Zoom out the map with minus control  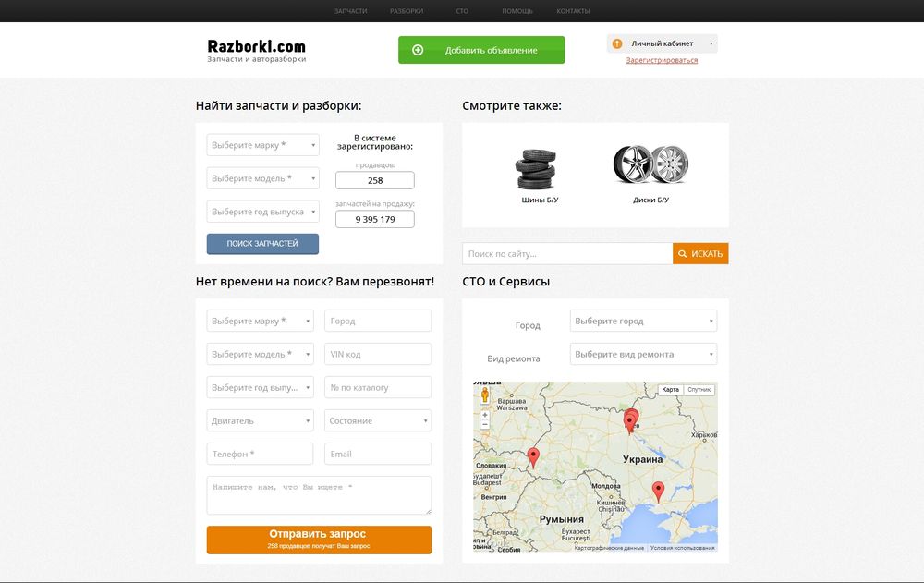click(485, 424)
